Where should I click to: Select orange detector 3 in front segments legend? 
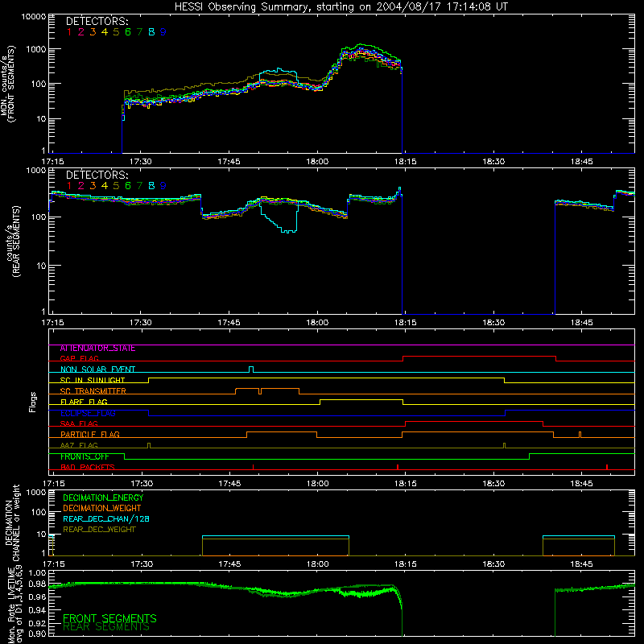tap(93, 32)
